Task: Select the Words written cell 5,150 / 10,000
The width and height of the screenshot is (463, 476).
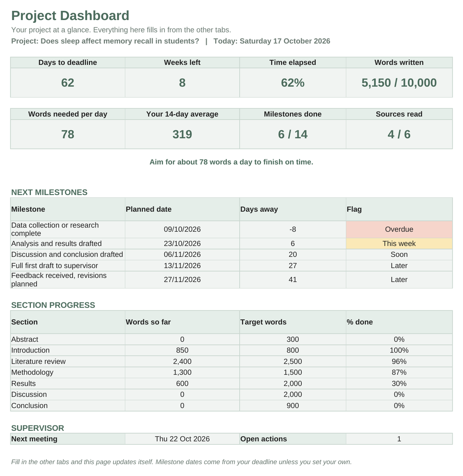Action: (399, 83)
